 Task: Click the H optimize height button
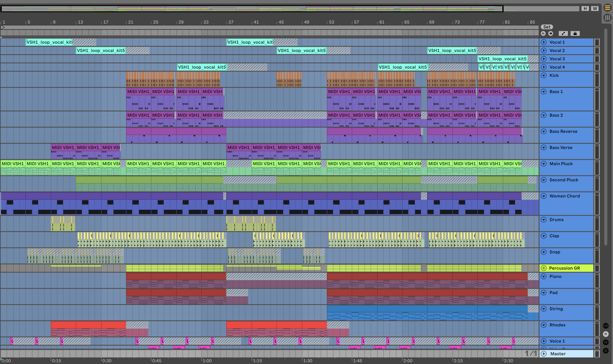[x=585, y=9]
